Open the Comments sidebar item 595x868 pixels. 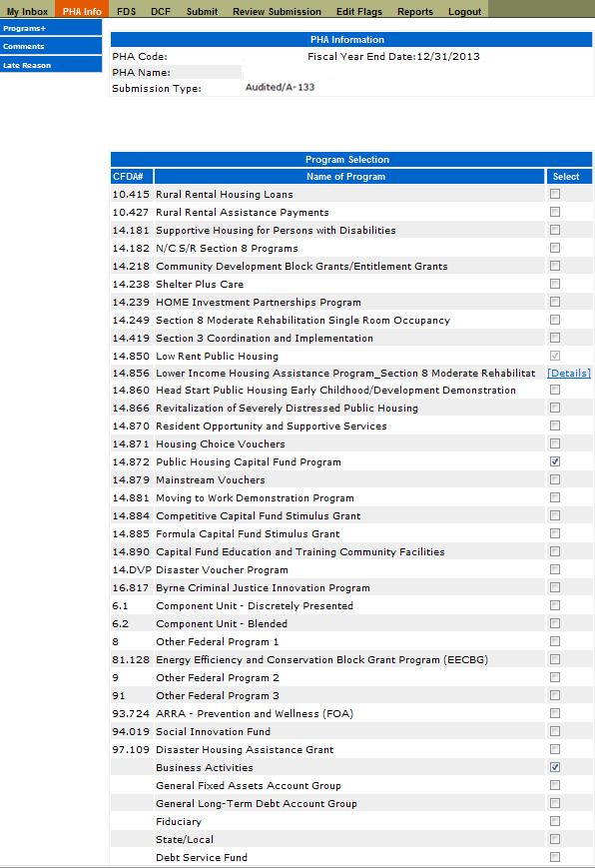(51, 46)
